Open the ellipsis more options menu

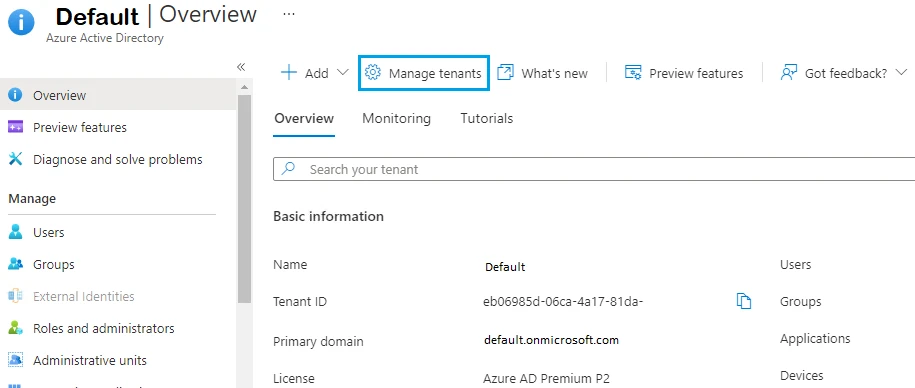[289, 14]
